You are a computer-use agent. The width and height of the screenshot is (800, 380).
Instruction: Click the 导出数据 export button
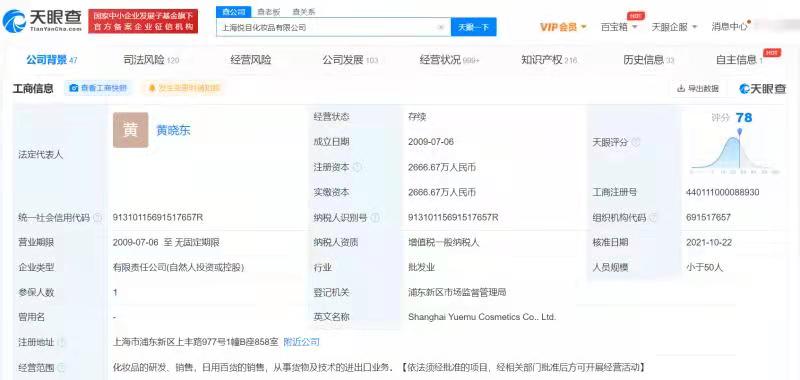coord(698,89)
